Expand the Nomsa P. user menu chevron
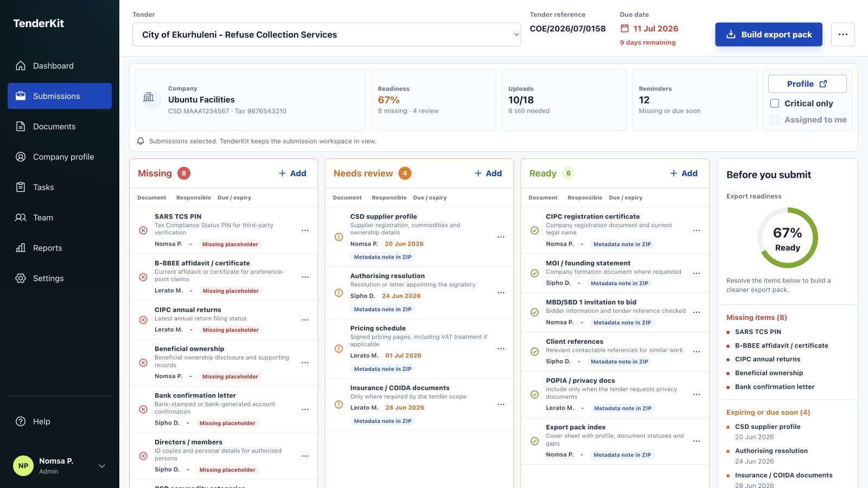Viewport: 868px width, 488px height. tap(102, 466)
